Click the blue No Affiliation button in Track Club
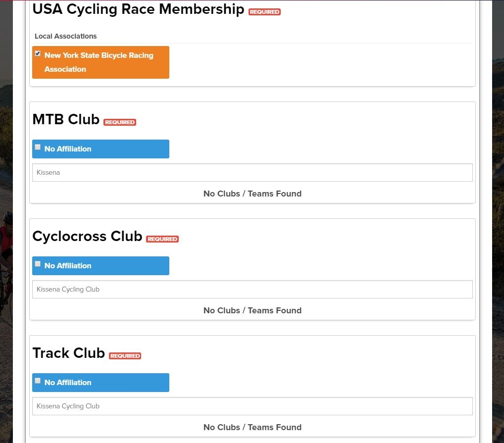This screenshot has height=443, width=504. (101, 383)
